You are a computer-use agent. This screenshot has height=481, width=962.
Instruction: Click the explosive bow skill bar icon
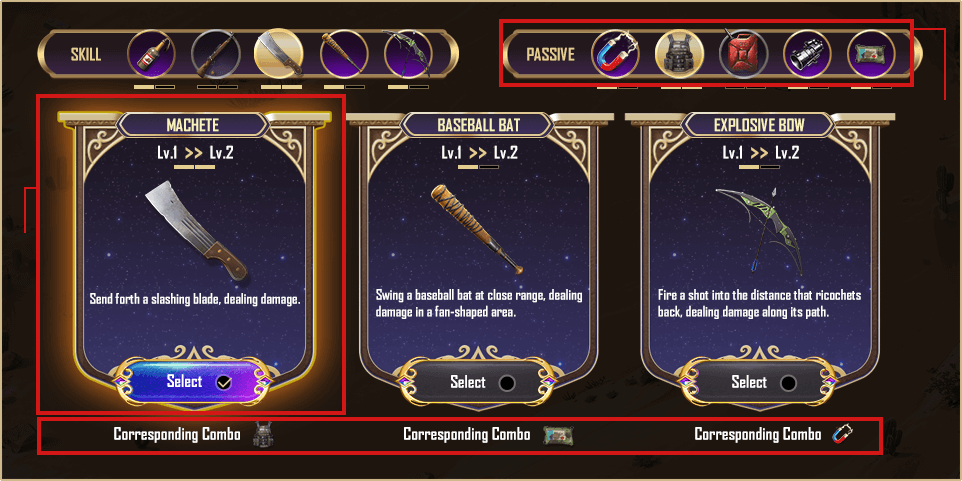408,55
